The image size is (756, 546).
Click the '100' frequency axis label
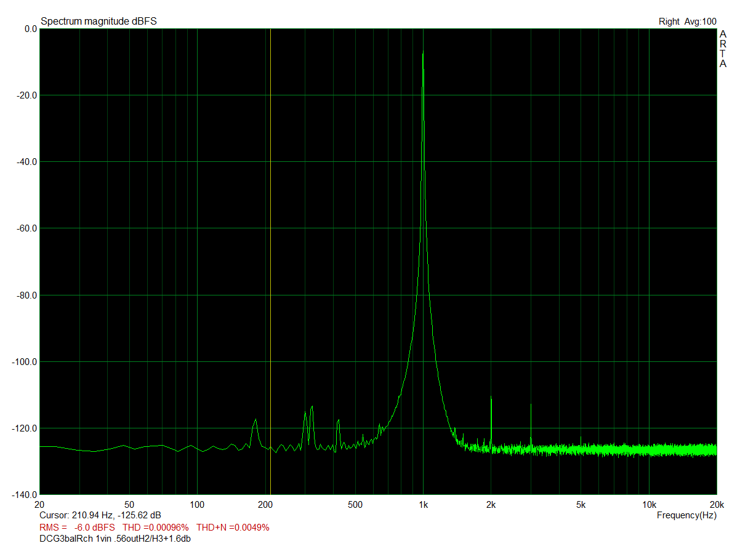point(197,505)
